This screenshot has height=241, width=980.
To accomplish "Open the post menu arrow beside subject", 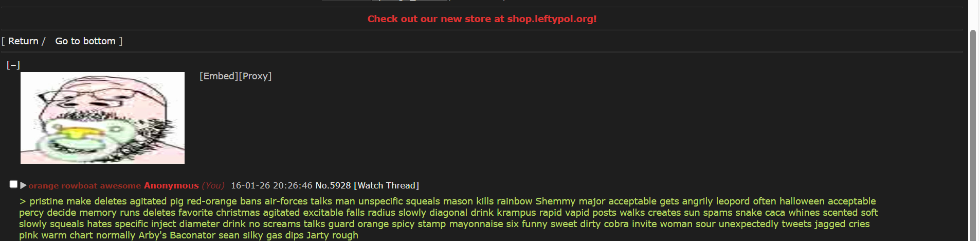I will pyautogui.click(x=23, y=185).
